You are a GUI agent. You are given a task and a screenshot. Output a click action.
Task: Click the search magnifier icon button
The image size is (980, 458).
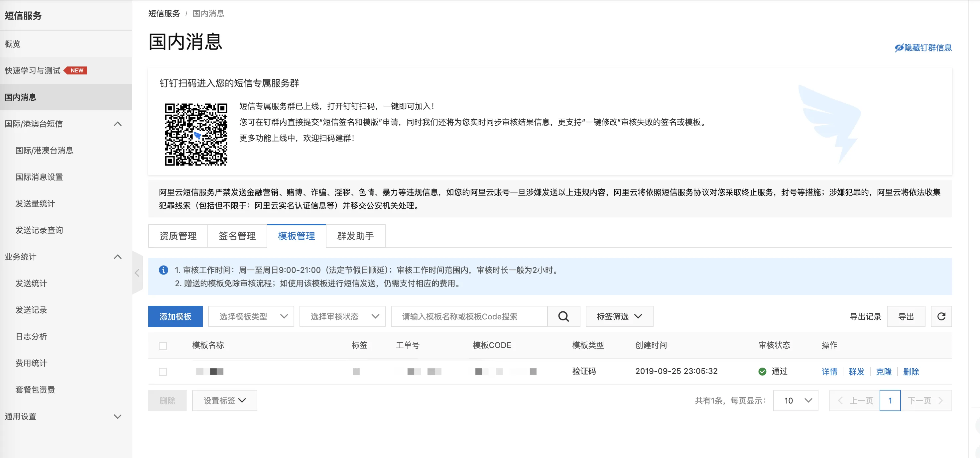pyautogui.click(x=563, y=316)
